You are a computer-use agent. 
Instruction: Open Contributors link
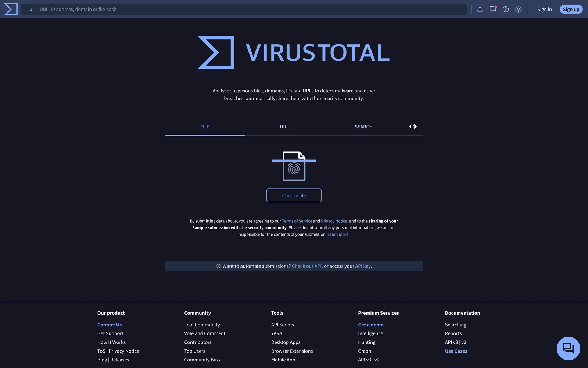[198, 342]
